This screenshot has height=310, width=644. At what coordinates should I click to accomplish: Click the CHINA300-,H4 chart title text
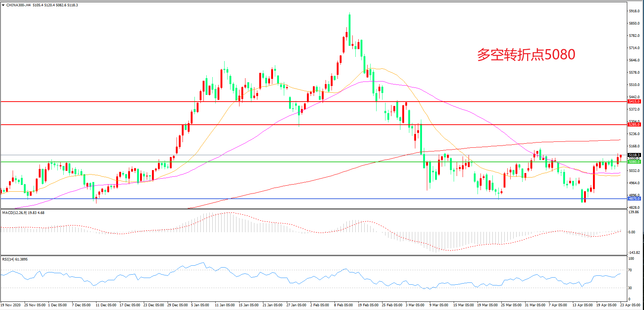[18, 5]
